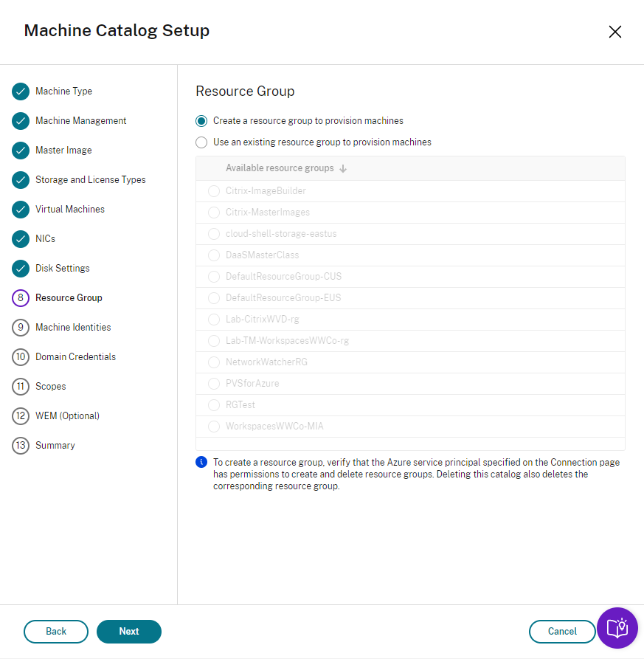Click the Master Image checkmark icon
Screen dimensions: 644x659
[x=21, y=151]
